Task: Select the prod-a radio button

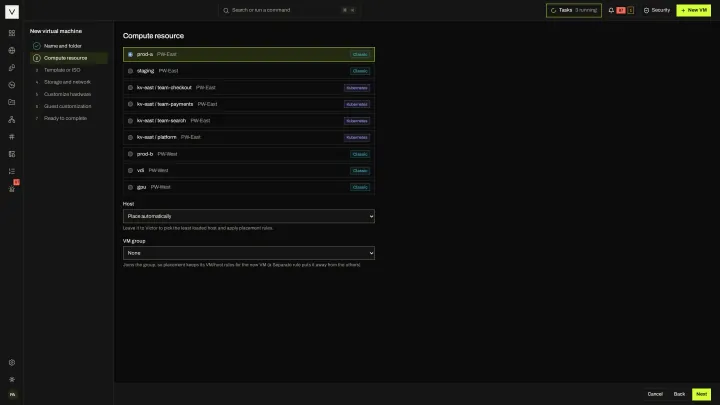Action: click(130, 54)
